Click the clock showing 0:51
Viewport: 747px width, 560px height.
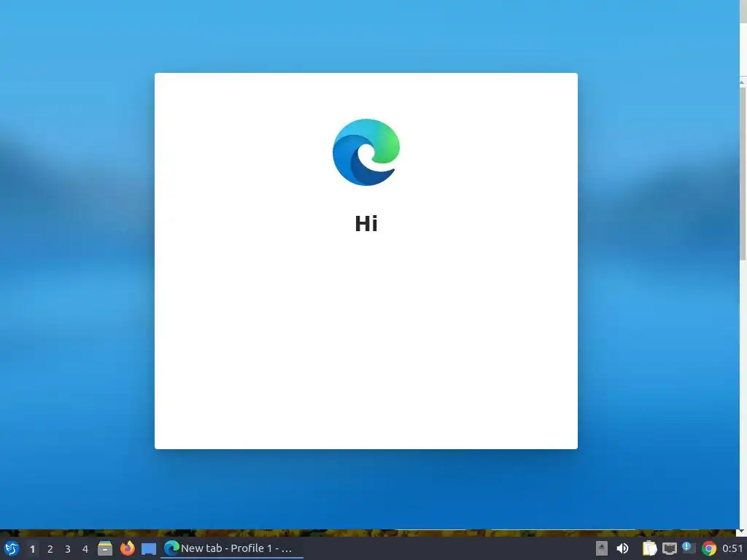point(732,548)
